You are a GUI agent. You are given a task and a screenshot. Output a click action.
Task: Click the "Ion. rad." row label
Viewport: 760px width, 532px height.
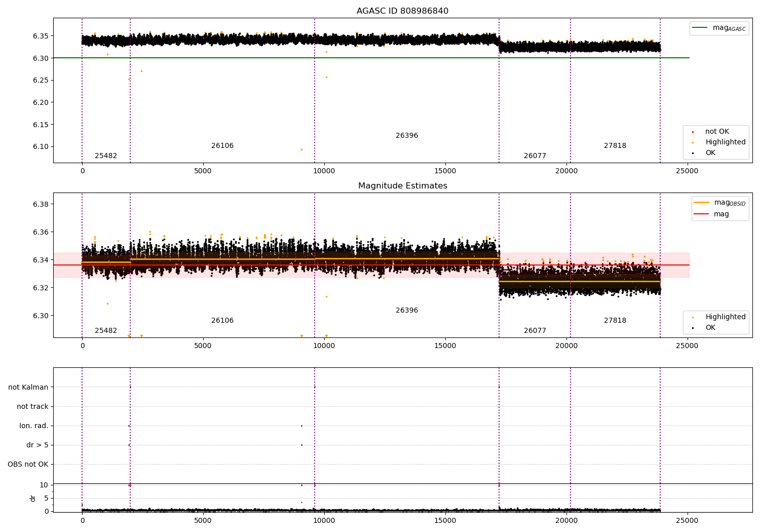coord(34,426)
